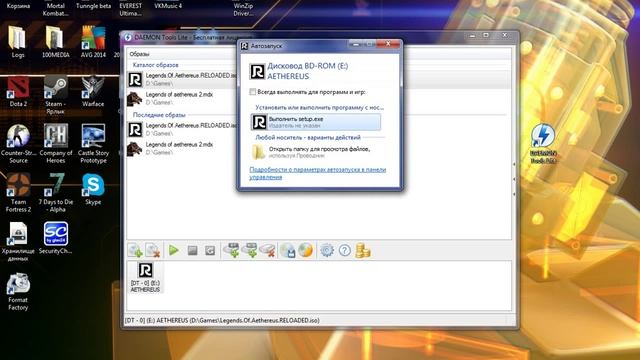The height and width of the screenshot is (360, 640).
Task: Click the Counter-Strike Source desktop icon
Action: tap(18, 144)
